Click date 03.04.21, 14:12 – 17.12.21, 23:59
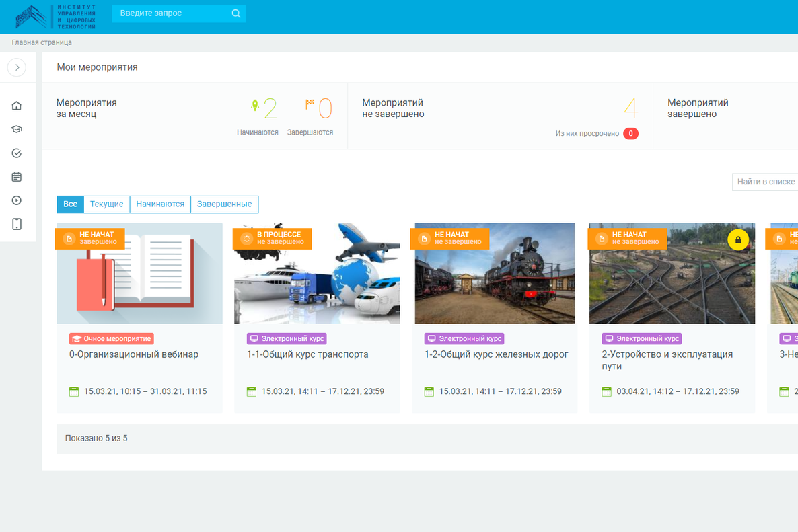Viewport: 798px width, 532px height. (678, 391)
